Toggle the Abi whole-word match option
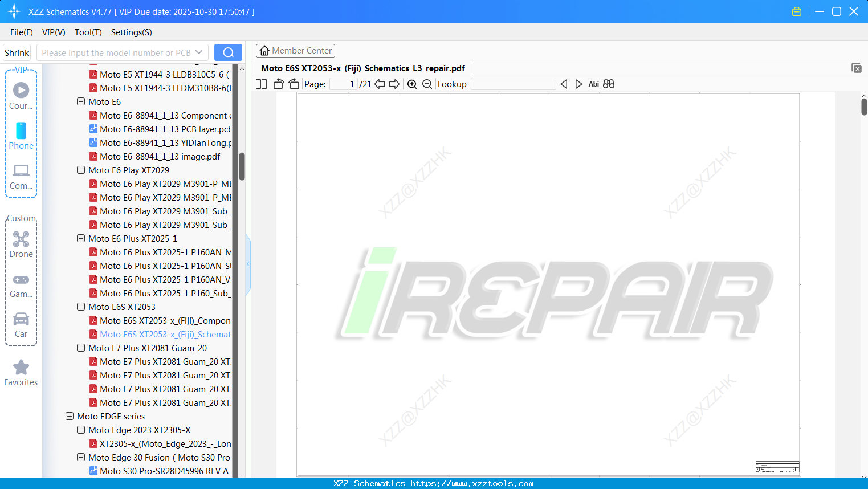Image resolution: width=868 pixels, height=489 pixels. tap(594, 84)
